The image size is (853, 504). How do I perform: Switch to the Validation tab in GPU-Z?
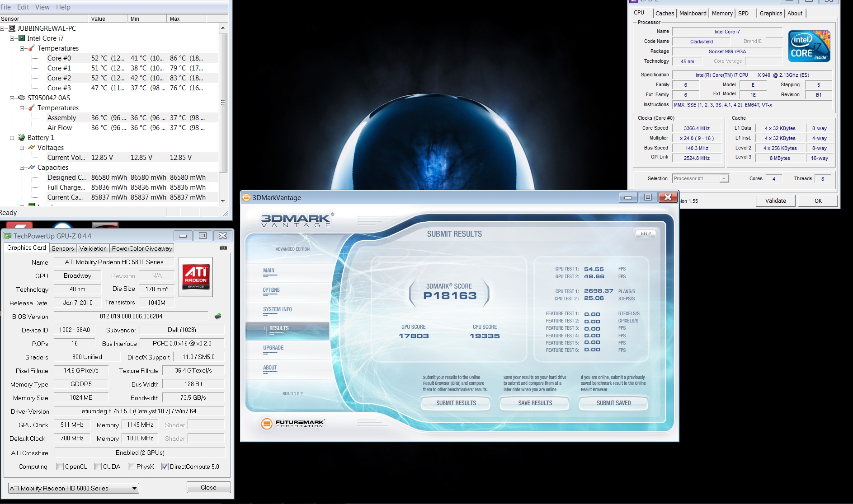[93, 248]
